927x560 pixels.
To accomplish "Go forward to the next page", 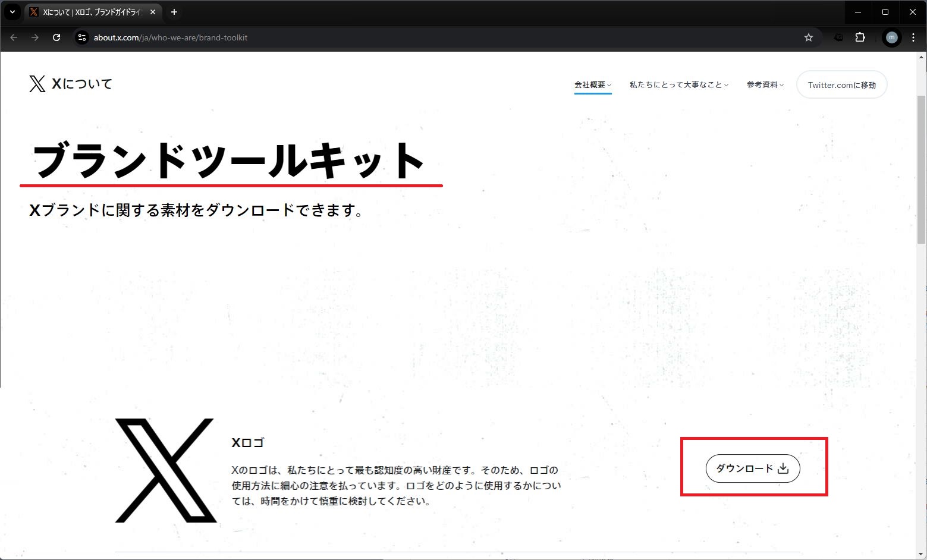I will (35, 37).
